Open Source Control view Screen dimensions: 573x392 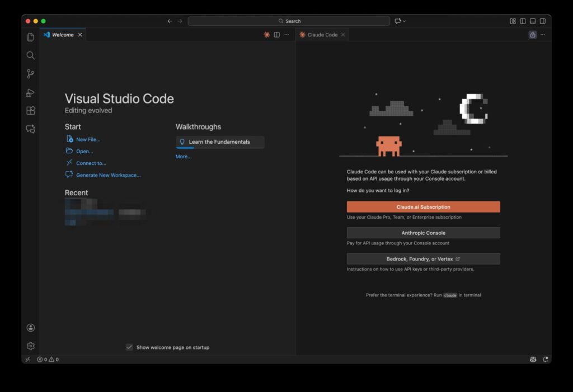coord(31,74)
